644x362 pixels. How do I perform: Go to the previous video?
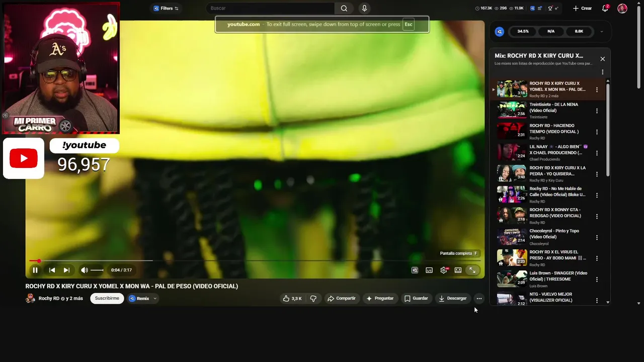coord(52,270)
